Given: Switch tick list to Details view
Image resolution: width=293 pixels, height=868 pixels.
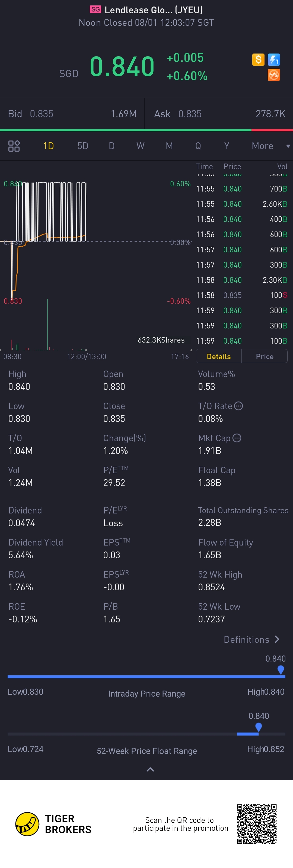Looking at the screenshot, I should point(219,356).
